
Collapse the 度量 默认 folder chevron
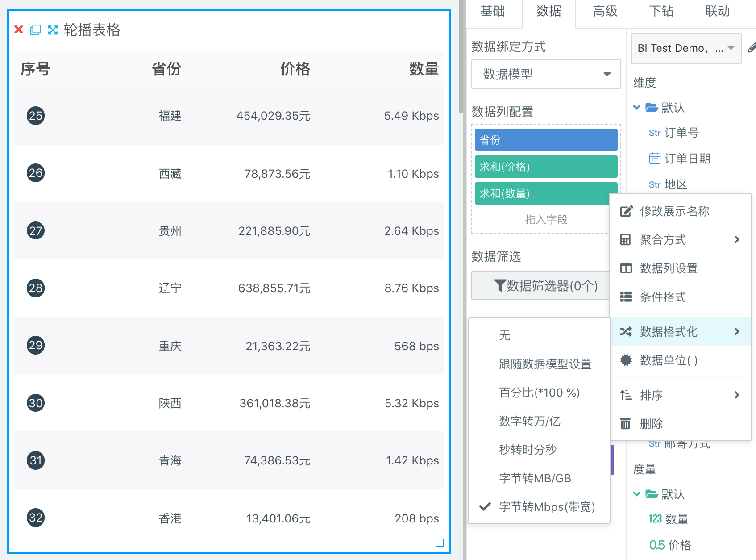point(637,494)
